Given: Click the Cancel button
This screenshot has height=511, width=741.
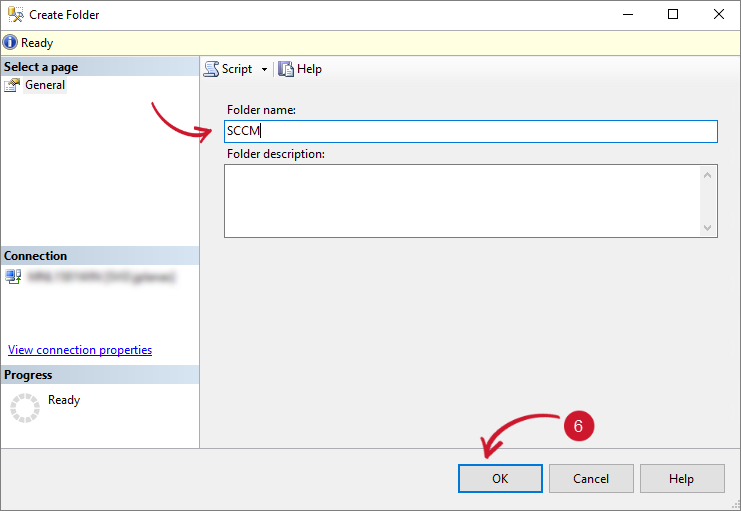Looking at the screenshot, I should [591, 478].
